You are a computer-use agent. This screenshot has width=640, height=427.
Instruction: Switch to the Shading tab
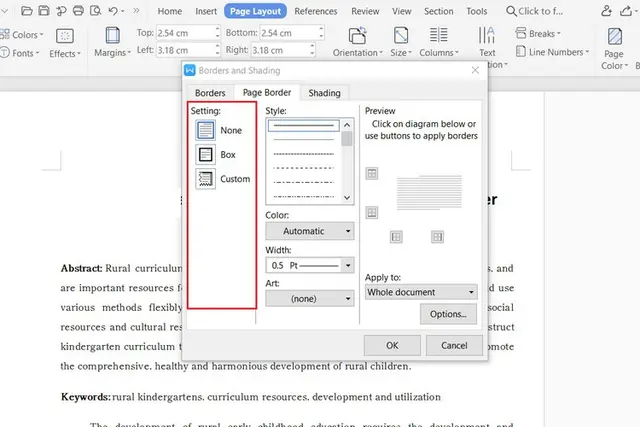point(324,93)
